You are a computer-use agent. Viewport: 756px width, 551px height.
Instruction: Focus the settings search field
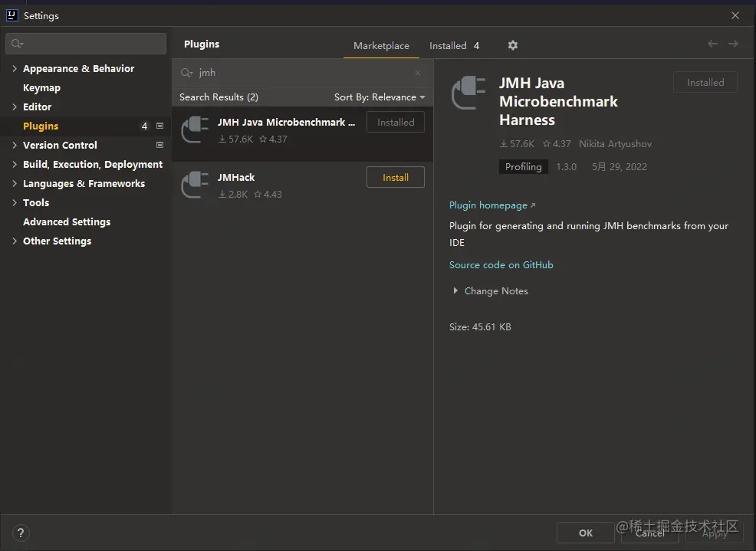click(x=86, y=44)
